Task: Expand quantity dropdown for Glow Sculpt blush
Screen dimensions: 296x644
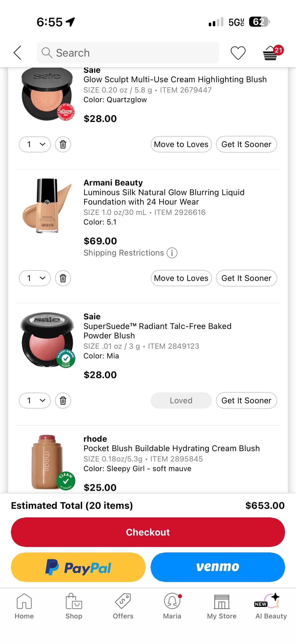Action: tap(35, 144)
